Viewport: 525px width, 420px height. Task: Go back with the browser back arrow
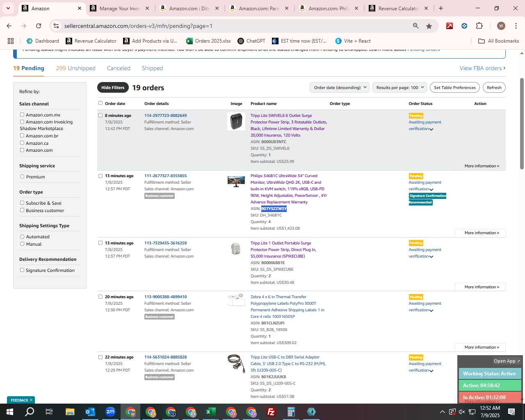(9, 26)
